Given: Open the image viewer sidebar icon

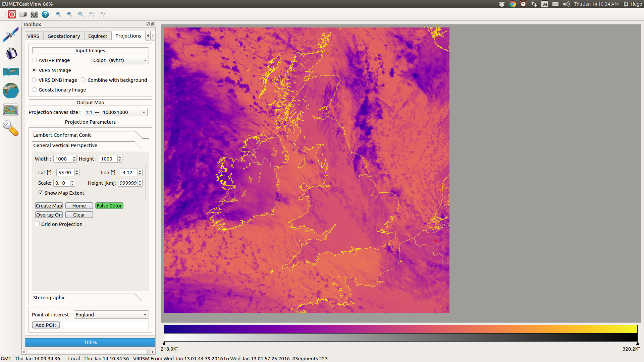Looking at the screenshot, I should [11, 110].
